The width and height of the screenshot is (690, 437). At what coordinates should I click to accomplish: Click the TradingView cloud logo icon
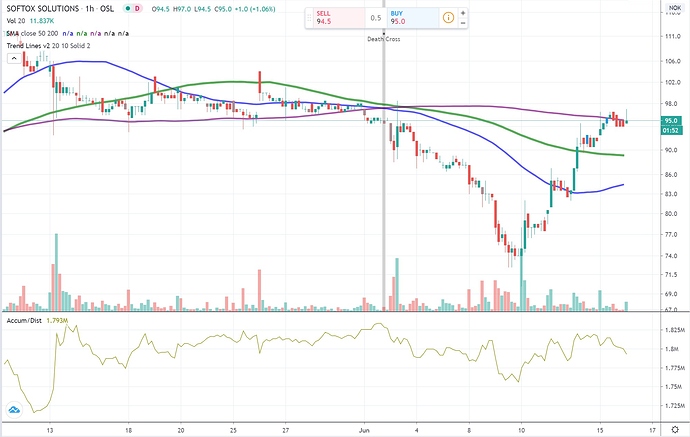pos(14,410)
